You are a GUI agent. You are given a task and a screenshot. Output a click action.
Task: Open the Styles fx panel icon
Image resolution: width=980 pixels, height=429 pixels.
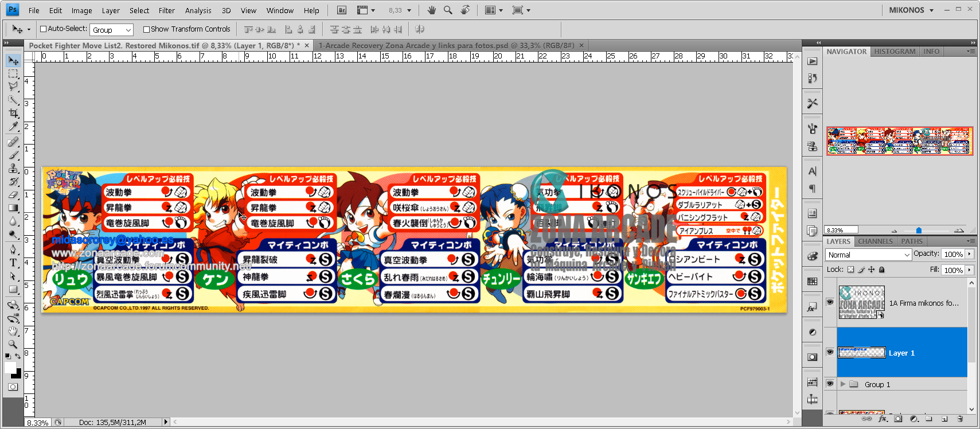click(x=813, y=307)
